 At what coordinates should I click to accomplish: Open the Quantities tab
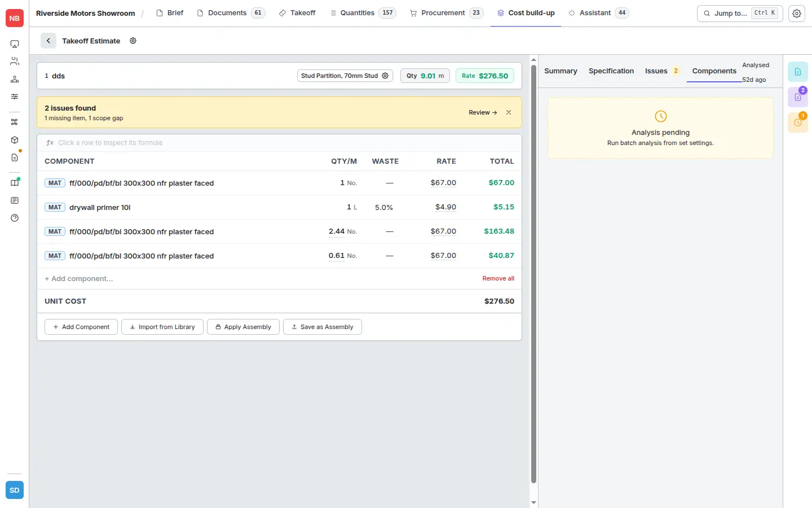[x=363, y=13]
